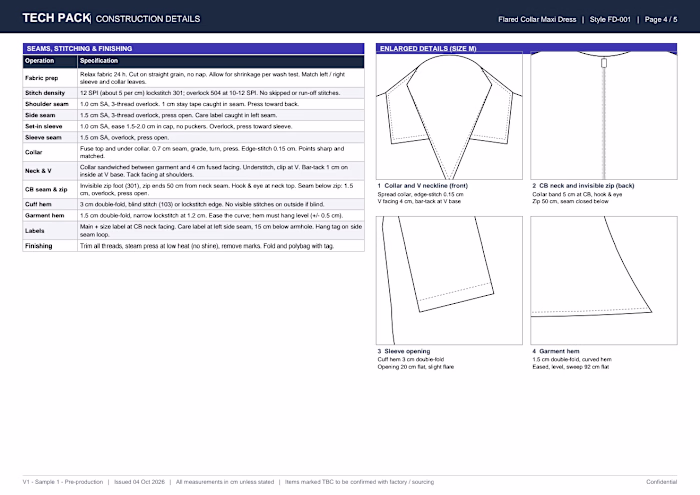The image size is (700, 495).
Task: Select the Eased, level, sweep 92 cm flat note
Action: click(570, 367)
